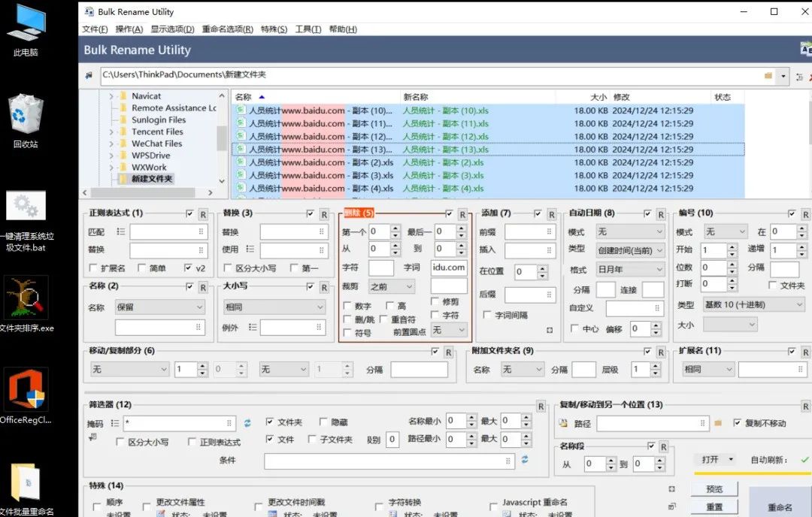Click the small icon left of 重置 button
Viewport: 812px width, 517px height.
[x=671, y=506]
